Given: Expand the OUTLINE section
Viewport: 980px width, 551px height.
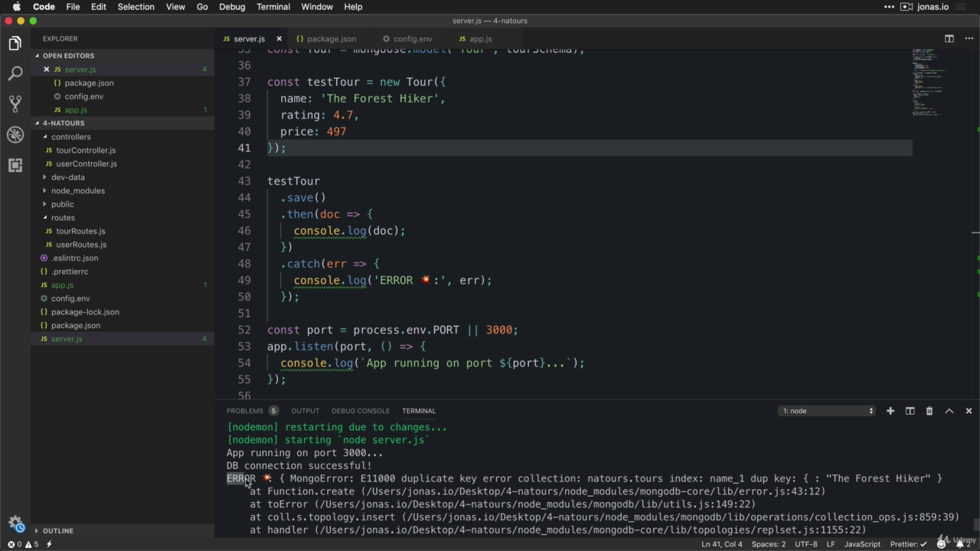Looking at the screenshot, I should 57,530.
